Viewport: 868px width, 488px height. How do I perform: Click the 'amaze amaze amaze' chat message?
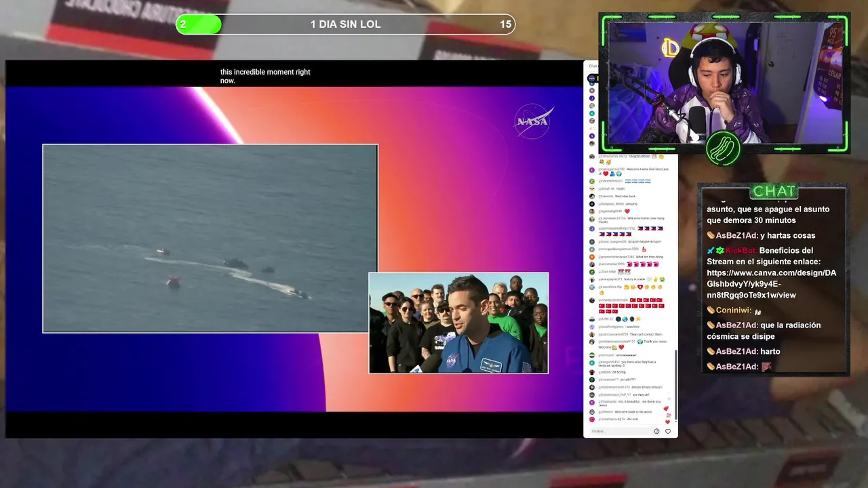647,387
